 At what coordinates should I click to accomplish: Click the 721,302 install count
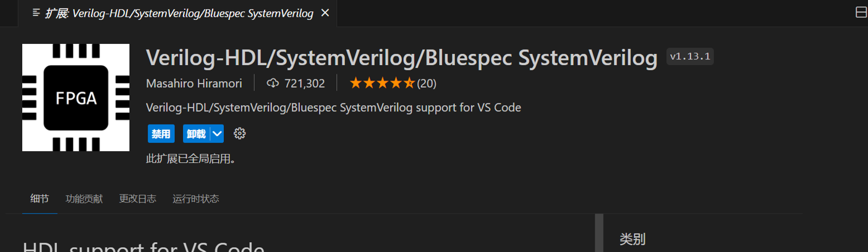[304, 83]
